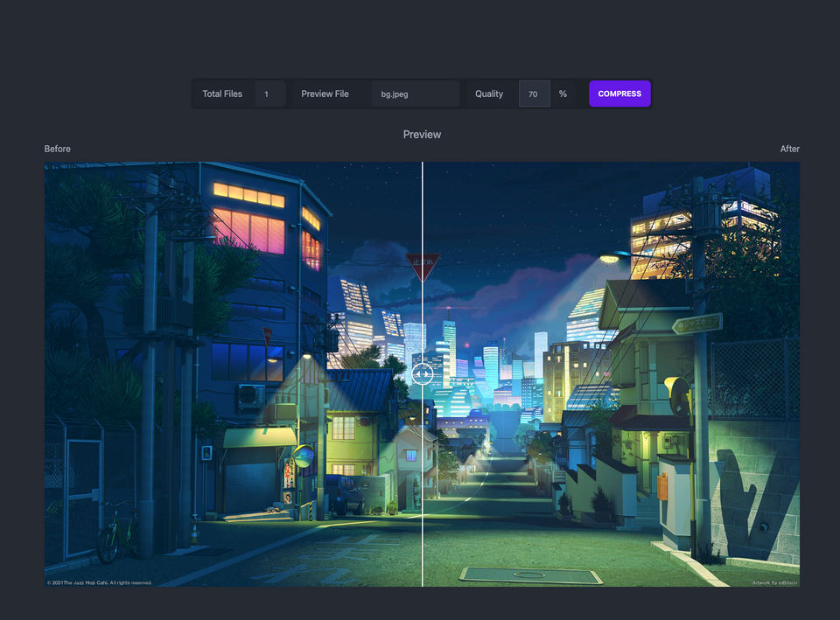The image size is (840, 620).
Task: Click the 'Quality' label
Action: [x=489, y=94]
